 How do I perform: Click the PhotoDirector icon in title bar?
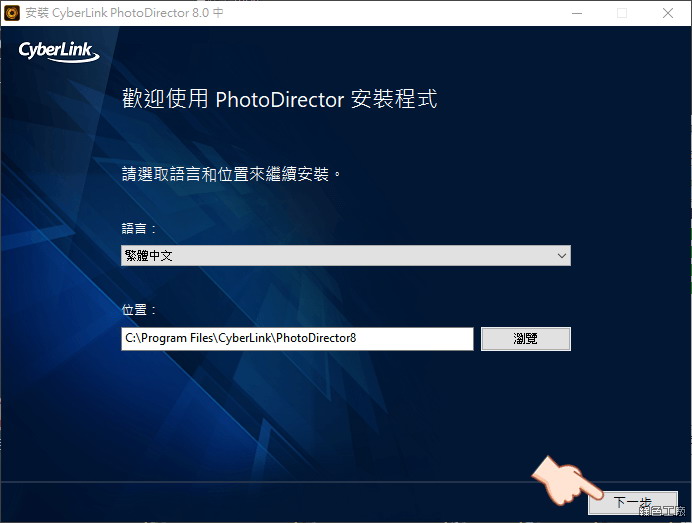pyautogui.click(x=12, y=13)
